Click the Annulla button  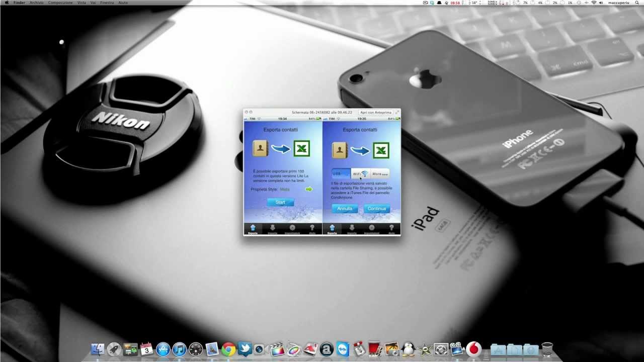pos(345,209)
